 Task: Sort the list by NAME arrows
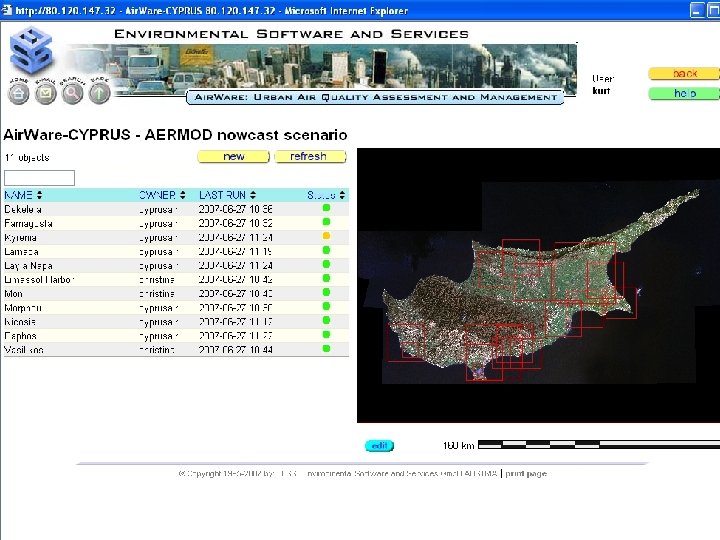coord(39,195)
